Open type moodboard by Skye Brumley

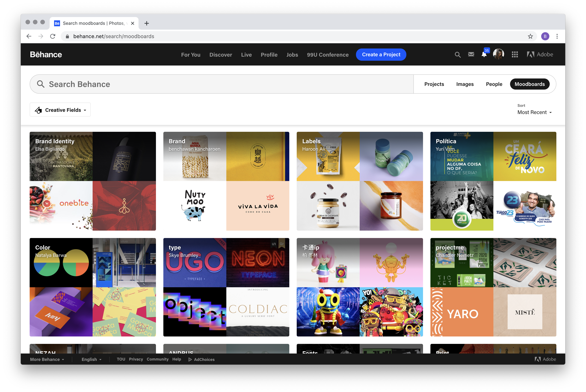[x=226, y=287]
